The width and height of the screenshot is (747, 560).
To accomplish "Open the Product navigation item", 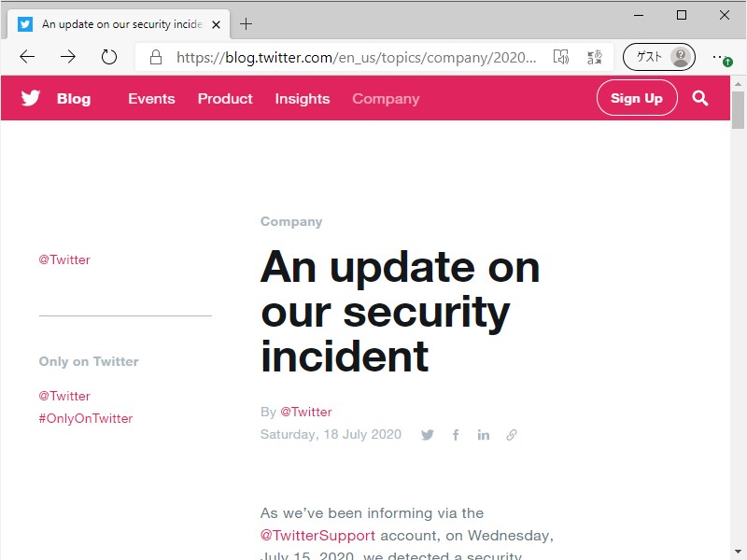I will [225, 98].
